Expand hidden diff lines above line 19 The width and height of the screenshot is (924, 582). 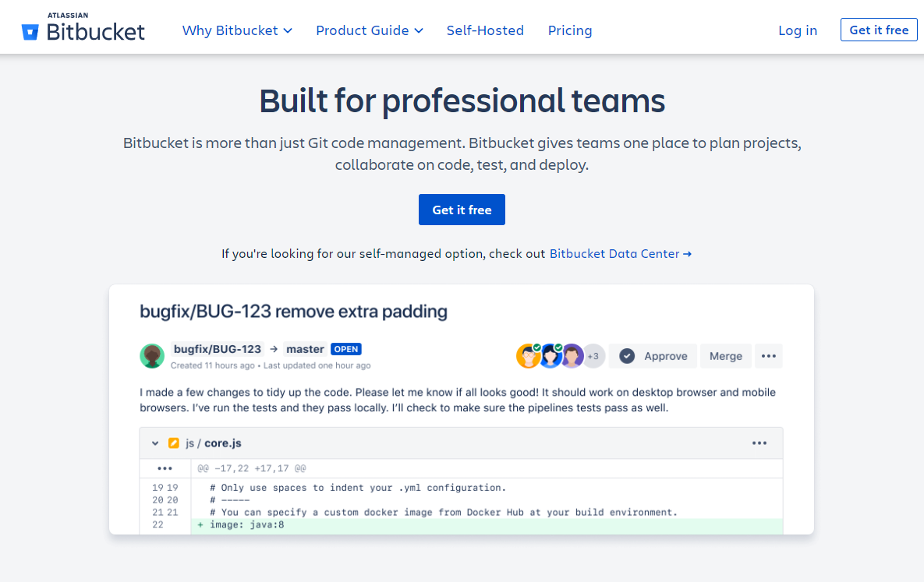click(x=165, y=468)
